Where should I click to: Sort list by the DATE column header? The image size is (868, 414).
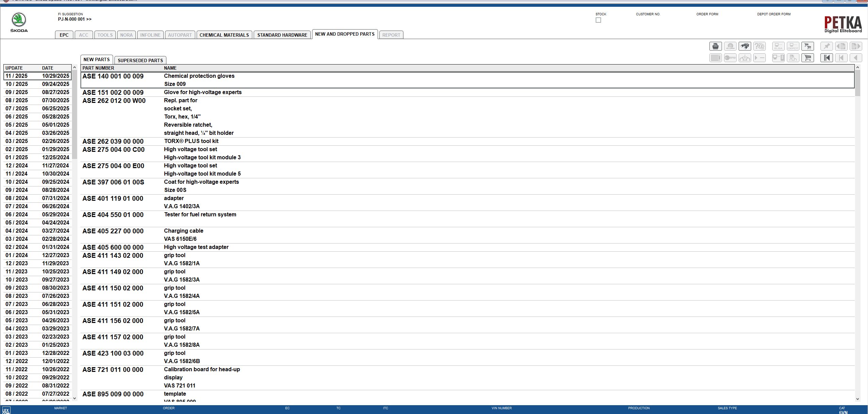pyautogui.click(x=48, y=68)
